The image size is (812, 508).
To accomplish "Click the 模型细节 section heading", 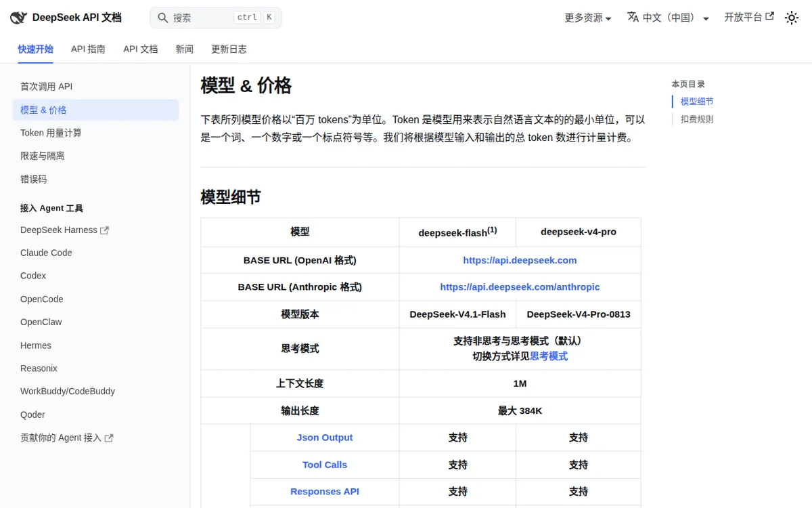I will (231, 197).
